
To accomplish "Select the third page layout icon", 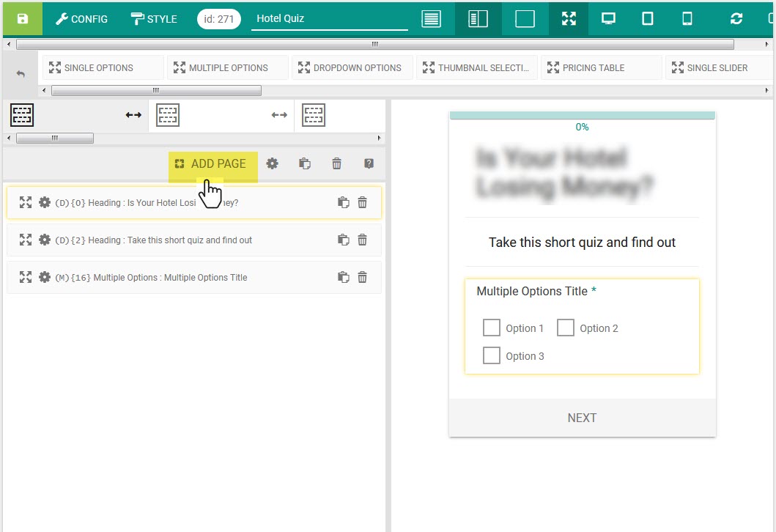I will click(x=314, y=115).
